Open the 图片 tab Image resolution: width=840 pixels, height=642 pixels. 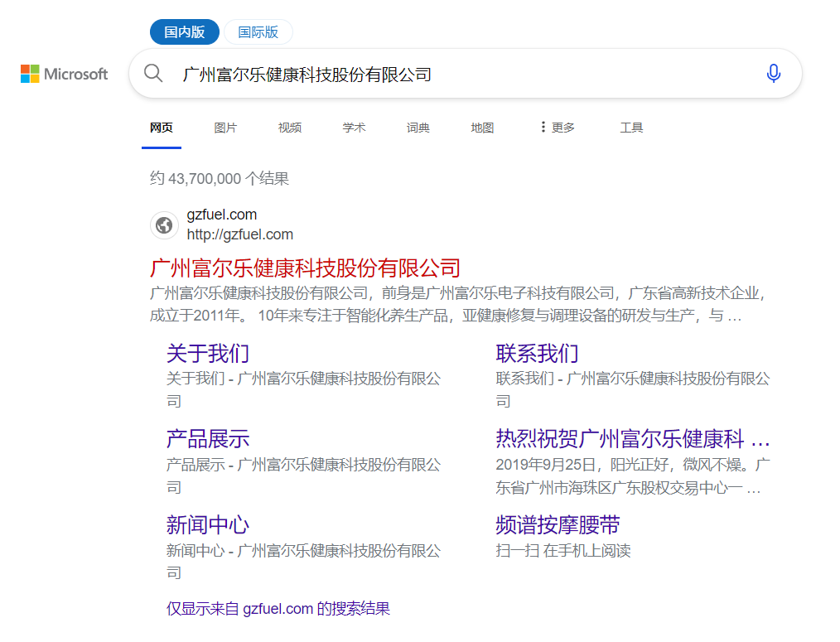[x=225, y=128]
